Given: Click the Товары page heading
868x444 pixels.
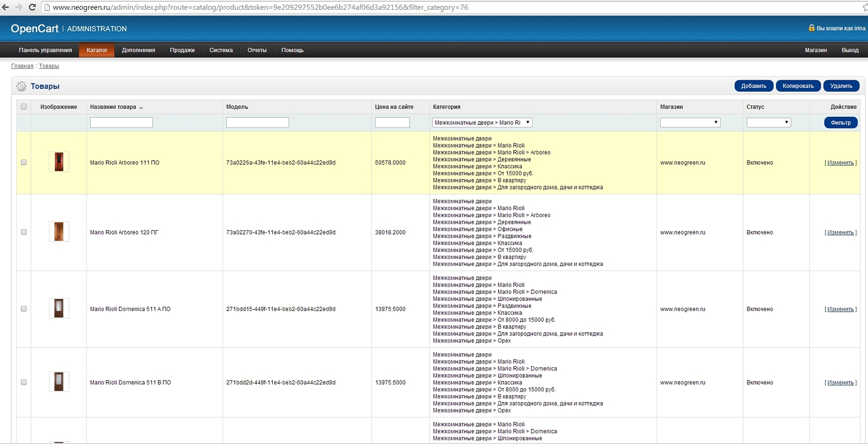Looking at the screenshot, I should click(45, 86).
